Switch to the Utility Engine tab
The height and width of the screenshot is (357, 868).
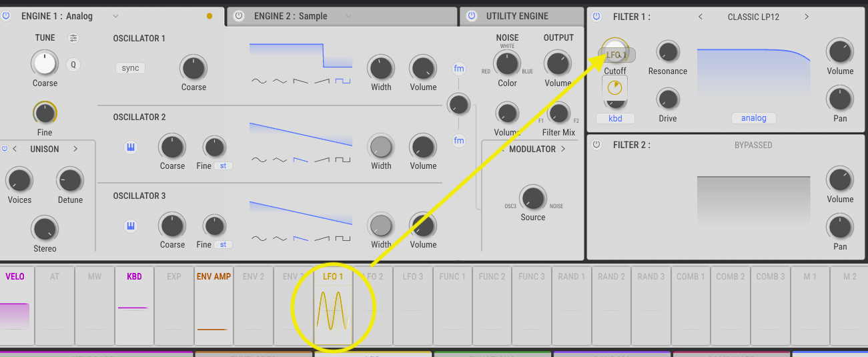(x=516, y=16)
